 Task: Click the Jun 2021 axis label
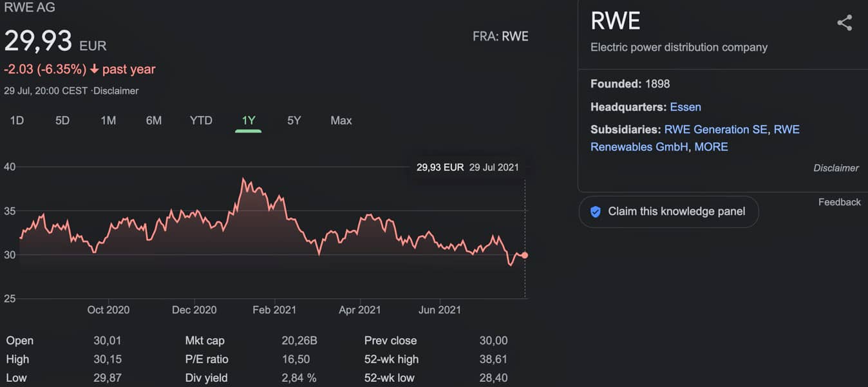click(440, 310)
